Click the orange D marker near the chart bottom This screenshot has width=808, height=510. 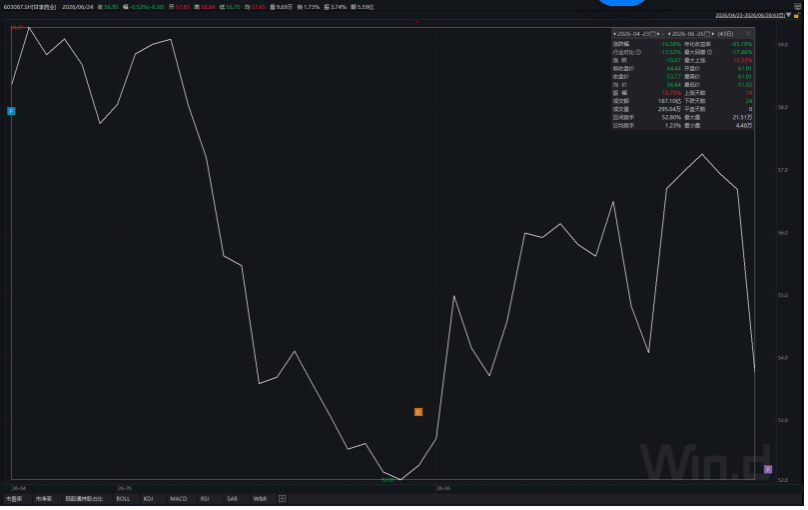420,414
